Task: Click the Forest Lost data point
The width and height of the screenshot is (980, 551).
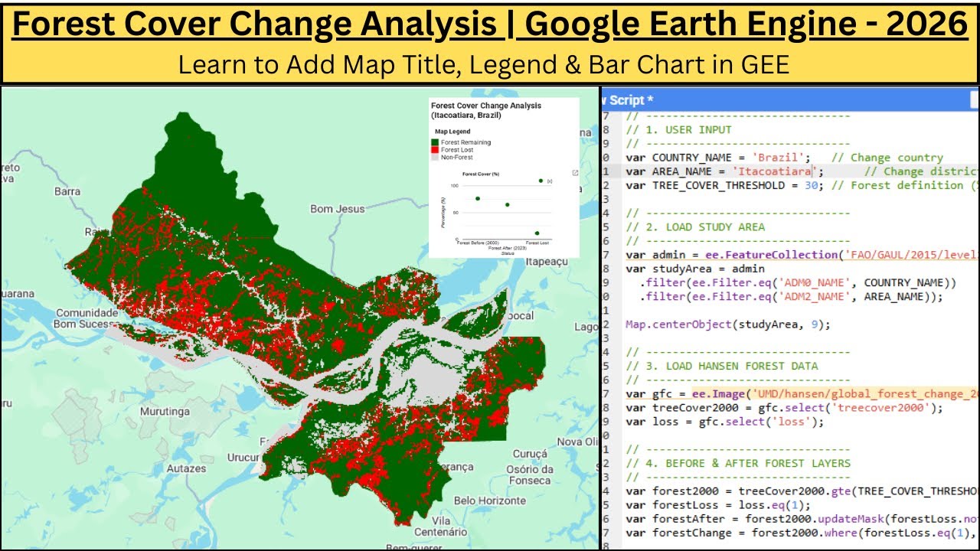Action: click(537, 233)
